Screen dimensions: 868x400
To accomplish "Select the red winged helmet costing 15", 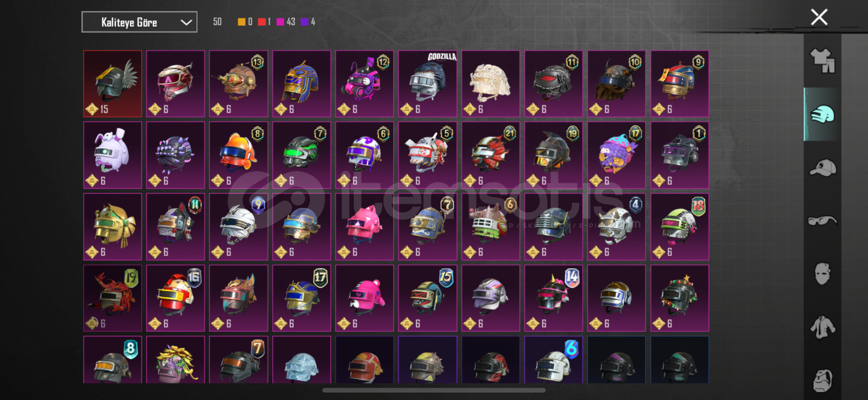I will [x=113, y=84].
